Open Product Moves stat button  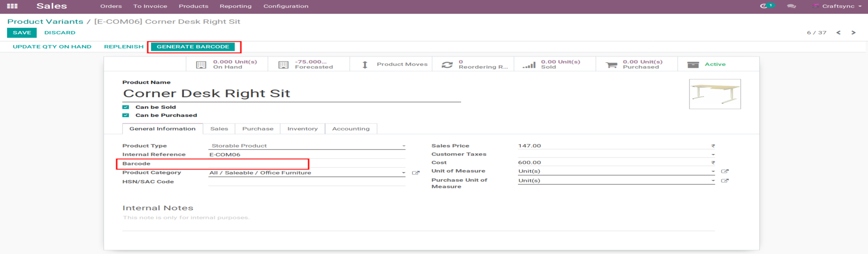tap(391, 64)
